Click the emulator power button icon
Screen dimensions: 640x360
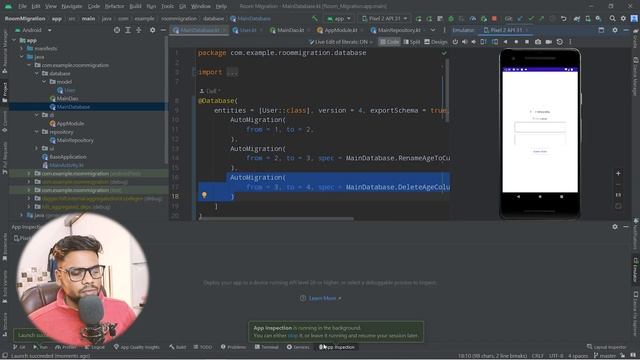point(455,42)
